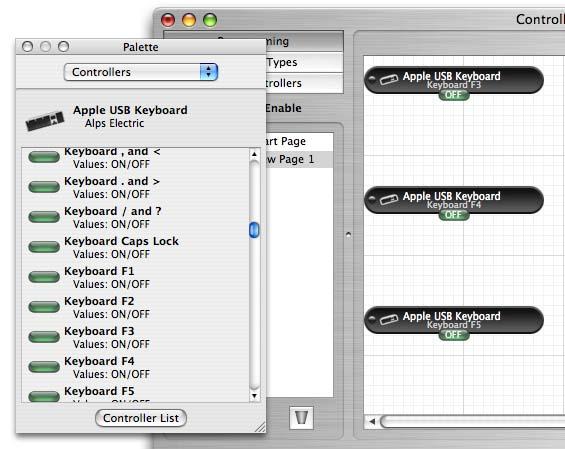The image size is (565, 449).
Task: Select 'Page 1' row in the page list
Action: [299, 159]
